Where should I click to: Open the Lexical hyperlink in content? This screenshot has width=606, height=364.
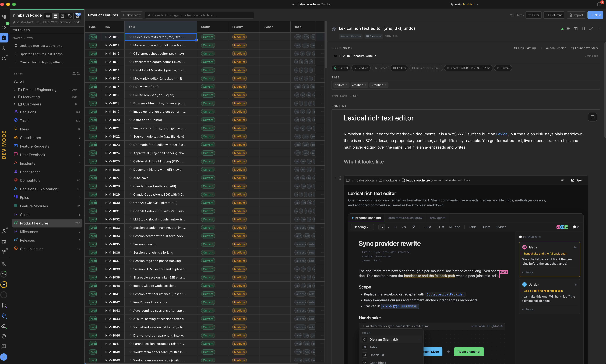(x=502, y=134)
